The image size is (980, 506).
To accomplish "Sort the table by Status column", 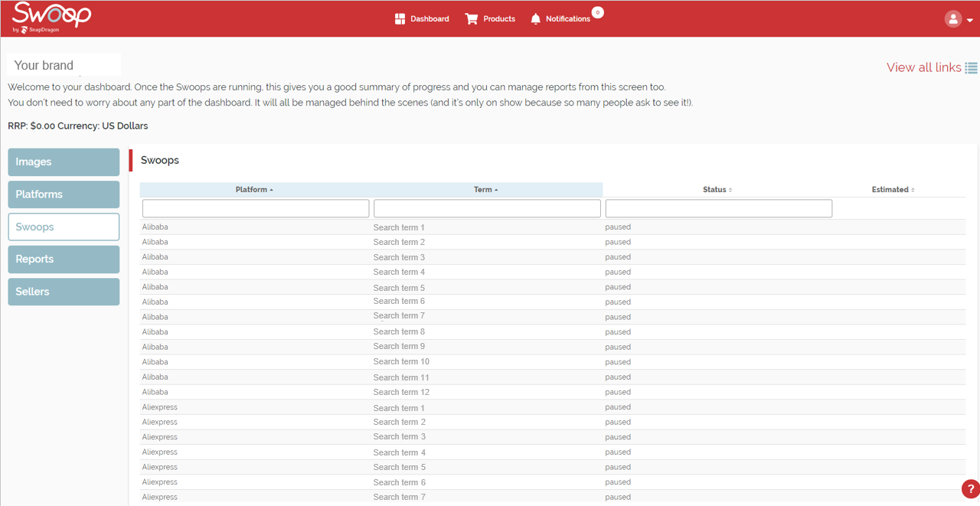I will pos(717,190).
